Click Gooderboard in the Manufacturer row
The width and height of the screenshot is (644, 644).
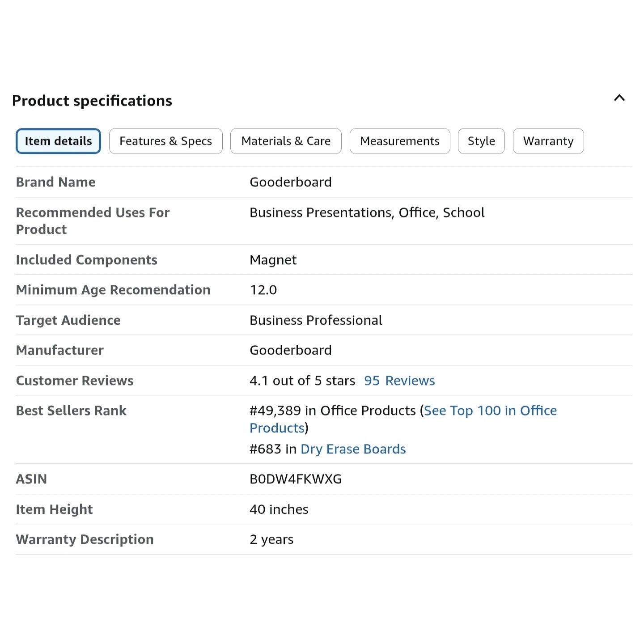coord(290,350)
